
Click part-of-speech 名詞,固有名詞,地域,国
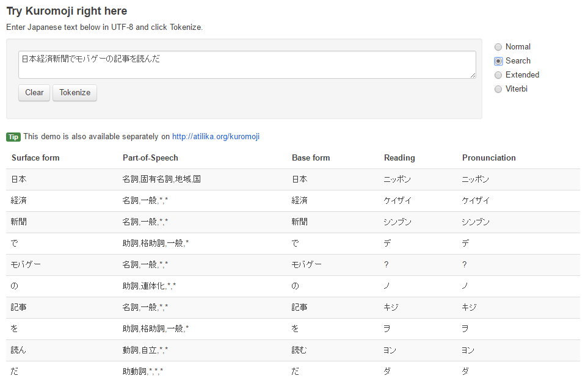pyautogui.click(x=162, y=179)
